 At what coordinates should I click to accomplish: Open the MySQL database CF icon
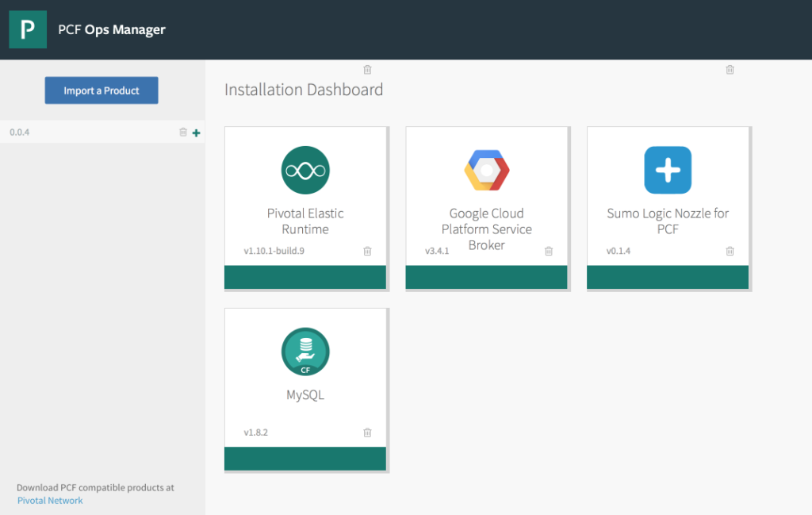pos(305,352)
